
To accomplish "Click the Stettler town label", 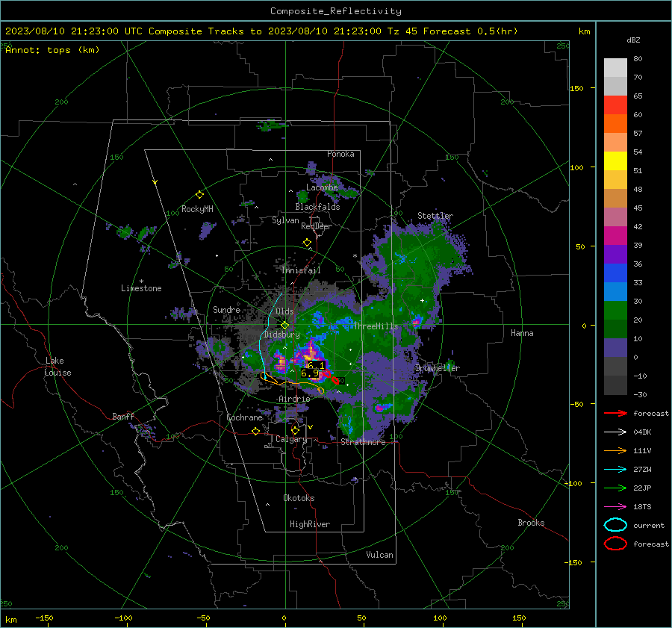I will click(435, 216).
